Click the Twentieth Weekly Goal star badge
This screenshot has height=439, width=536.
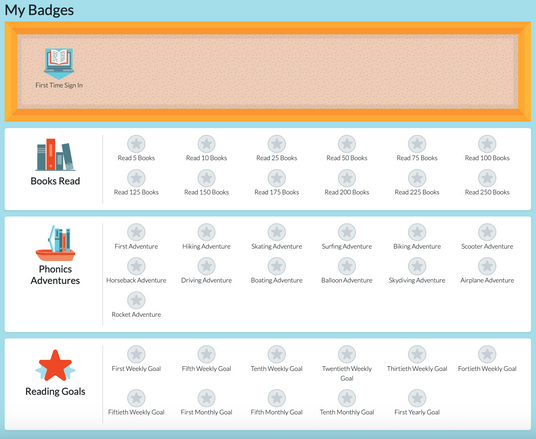347,354
